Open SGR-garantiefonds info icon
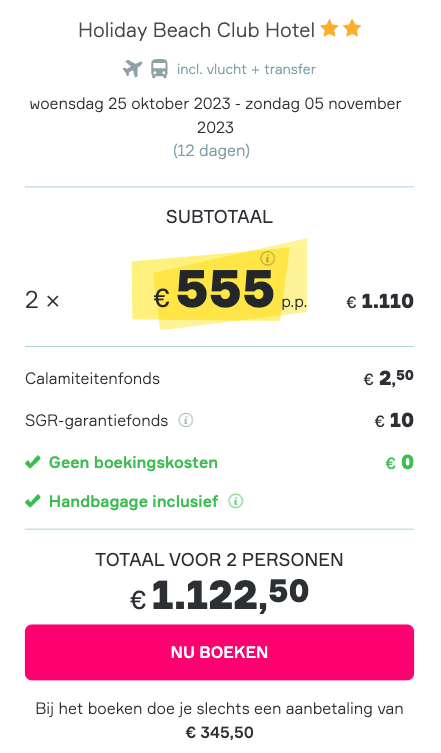Viewport: 441px width, 753px height. (186, 420)
